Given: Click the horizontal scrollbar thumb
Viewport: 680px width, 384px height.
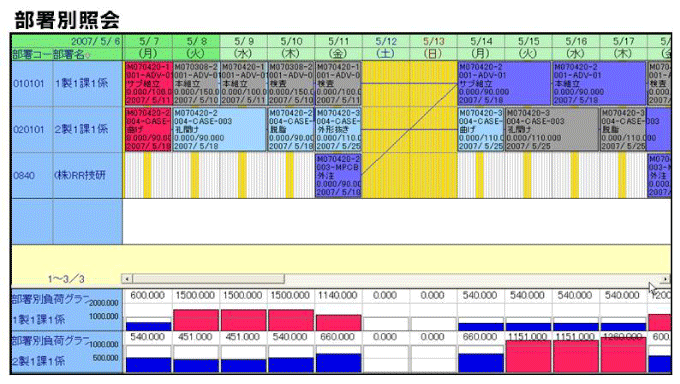Looking at the screenshot, I should pyautogui.click(x=208, y=279).
